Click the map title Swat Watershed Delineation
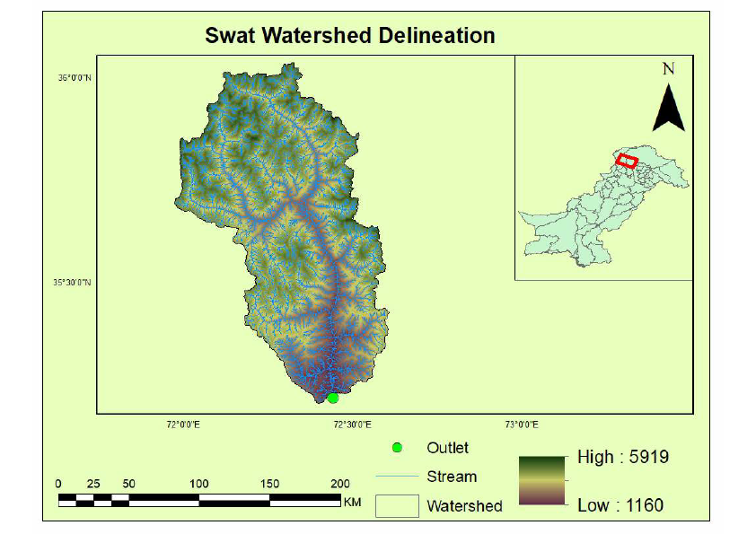The image size is (756, 534). coord(349,36)
